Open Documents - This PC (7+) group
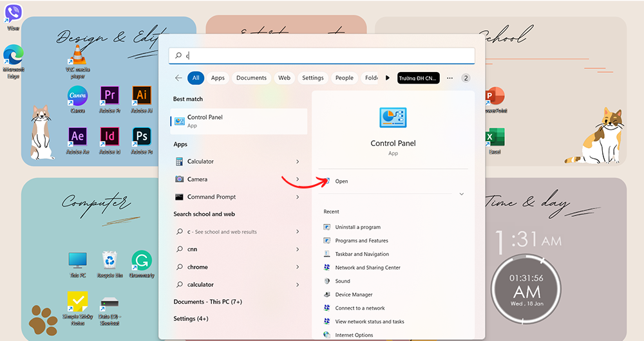 tap(208, 302)
